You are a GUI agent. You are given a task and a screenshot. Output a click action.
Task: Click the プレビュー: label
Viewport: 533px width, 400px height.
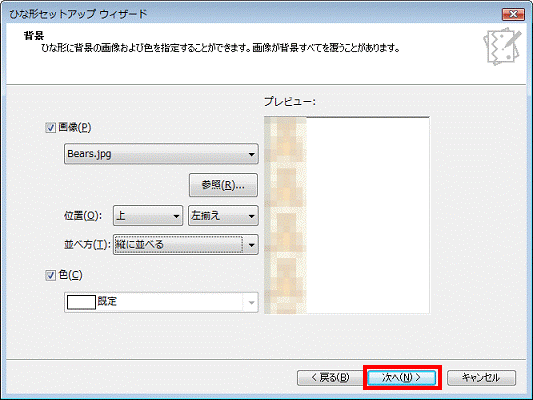[290, 102]
